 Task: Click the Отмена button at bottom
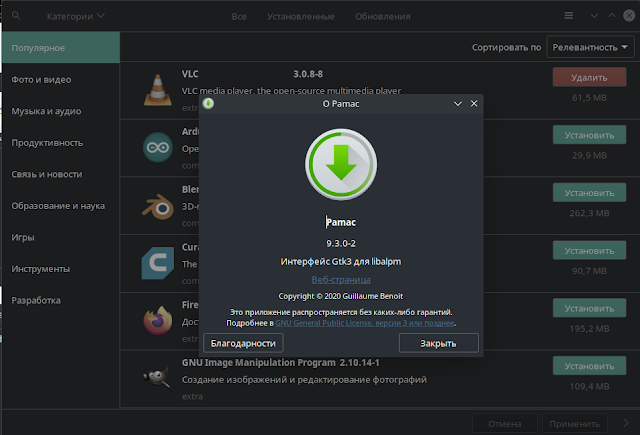click(504, 424)
